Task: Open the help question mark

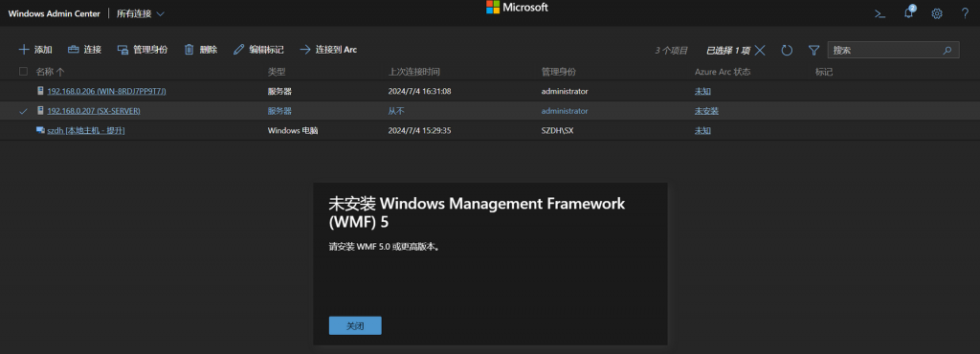Action: (965, 13)
